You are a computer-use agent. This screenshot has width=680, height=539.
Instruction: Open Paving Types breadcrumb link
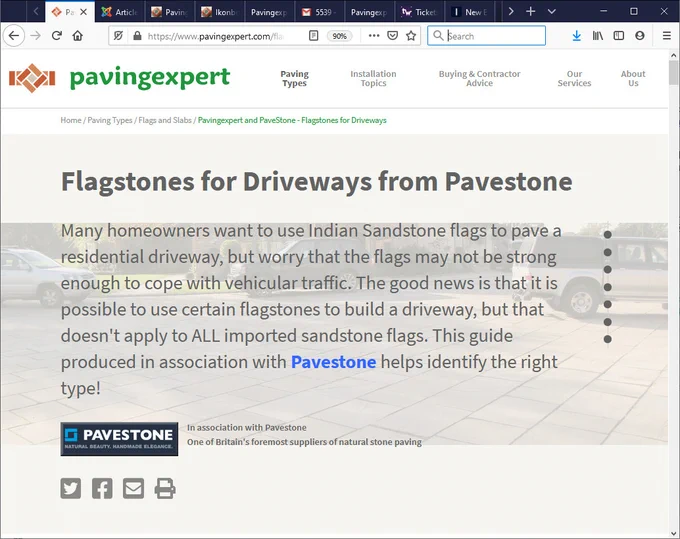tap(110, 120)
